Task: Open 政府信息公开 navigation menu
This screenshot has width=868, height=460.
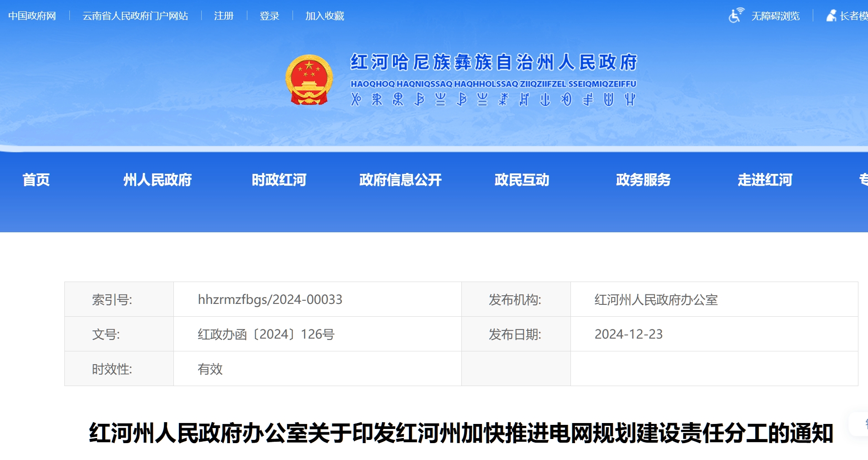Action: click(400, 180)
